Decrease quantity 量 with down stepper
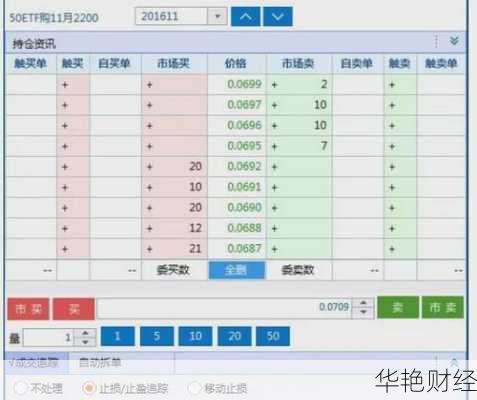 click(x=85, y=342)
